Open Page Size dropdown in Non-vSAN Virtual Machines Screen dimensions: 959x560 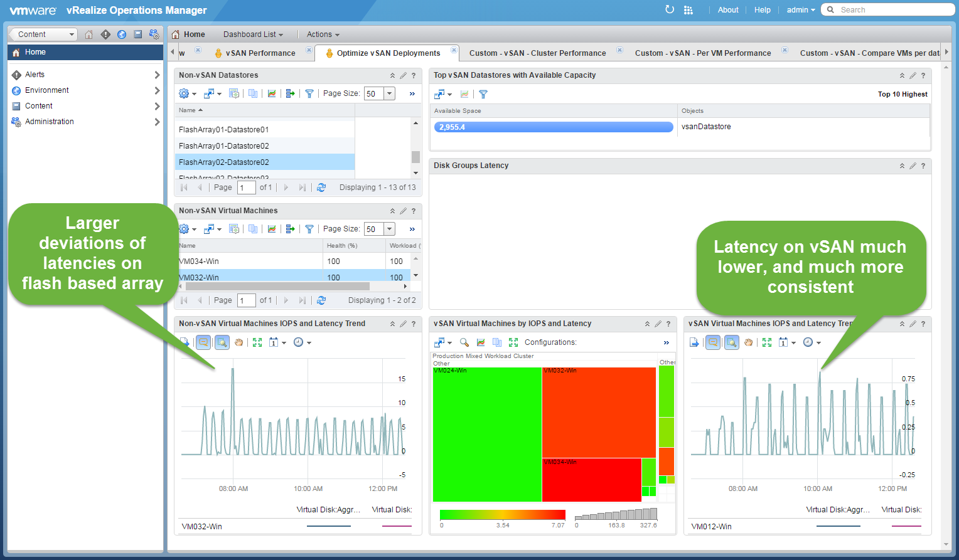coord(390,229)
